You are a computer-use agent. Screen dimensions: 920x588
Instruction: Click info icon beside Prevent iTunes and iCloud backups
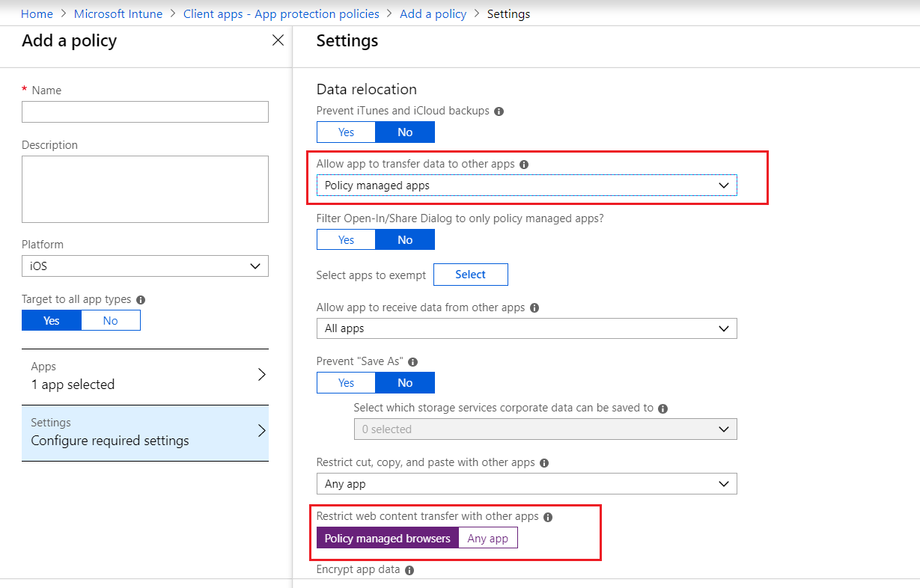pos(499,111)
